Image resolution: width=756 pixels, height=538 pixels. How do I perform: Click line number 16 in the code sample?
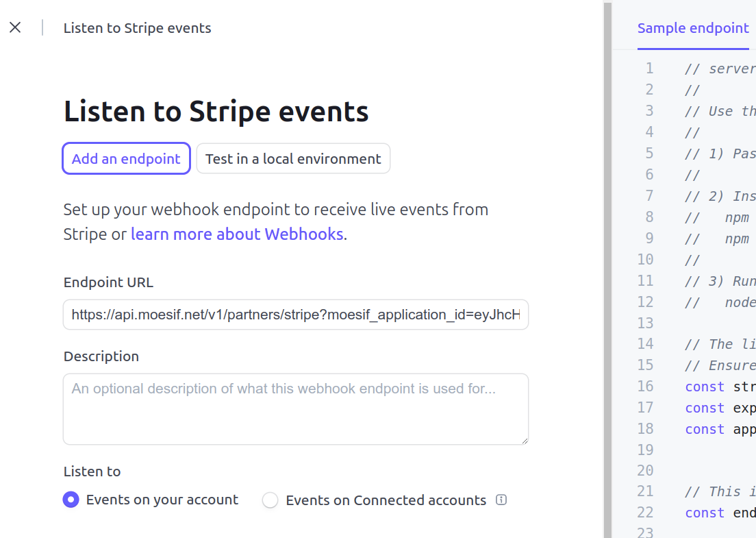[x=645, y=386]
